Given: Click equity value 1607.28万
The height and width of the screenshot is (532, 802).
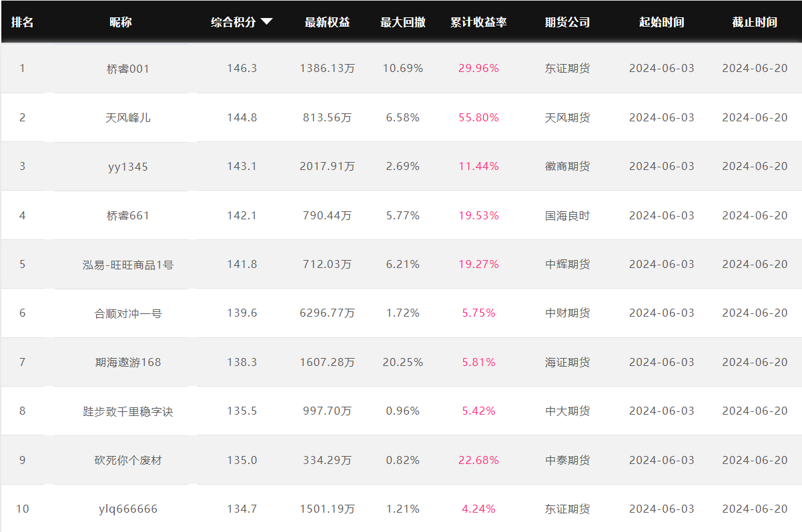Looking at the screenshot, I should (327, 362).
